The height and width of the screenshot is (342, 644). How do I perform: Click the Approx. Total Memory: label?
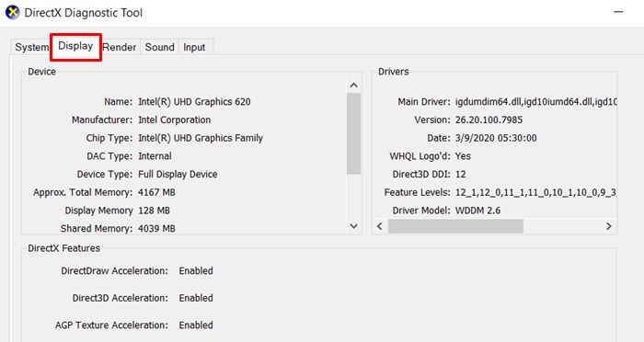point(83,192)
